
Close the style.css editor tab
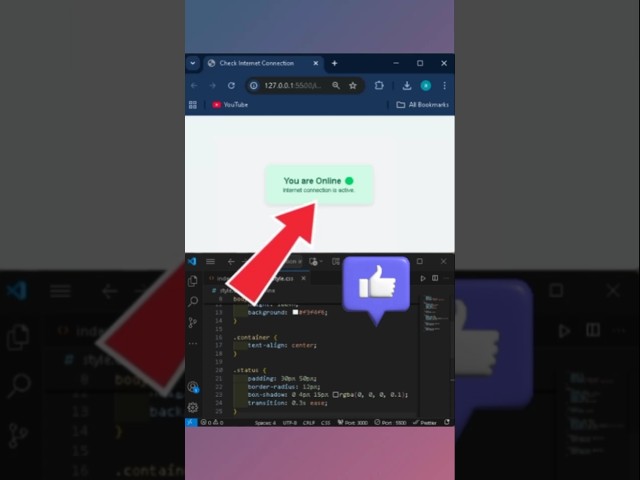click(303, 278)
